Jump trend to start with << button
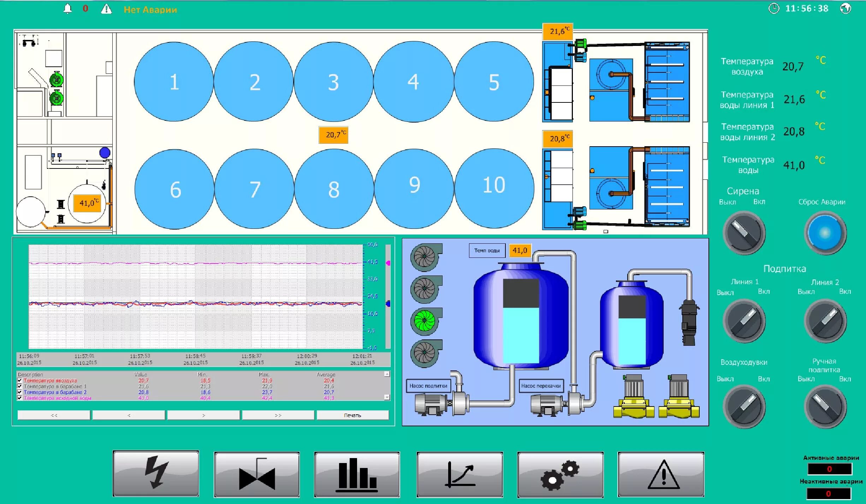The width and height of the screenshot is (866, 504). click(x=54, y=415)
